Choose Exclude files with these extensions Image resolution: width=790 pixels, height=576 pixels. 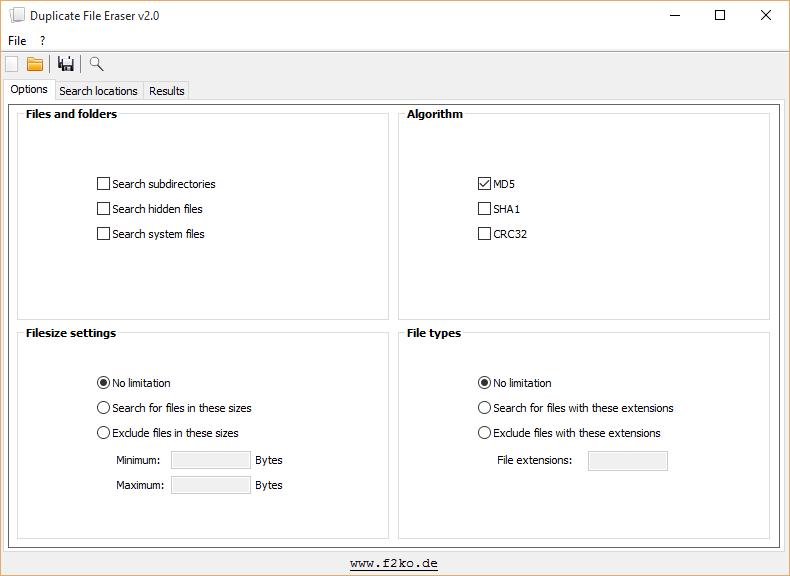coord(485,433)
